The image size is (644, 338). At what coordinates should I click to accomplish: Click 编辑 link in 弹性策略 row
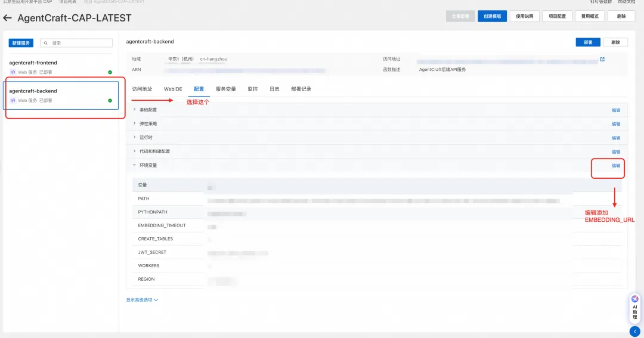616,124
